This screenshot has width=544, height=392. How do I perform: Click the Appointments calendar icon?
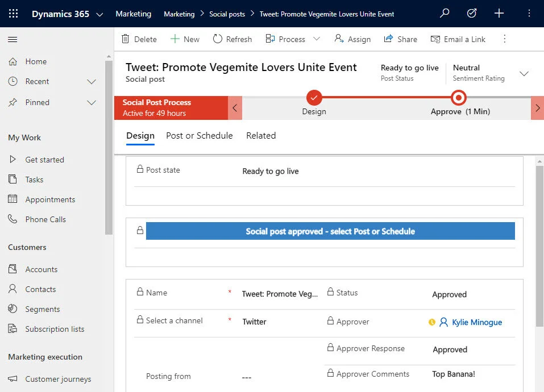pos(13,199)
